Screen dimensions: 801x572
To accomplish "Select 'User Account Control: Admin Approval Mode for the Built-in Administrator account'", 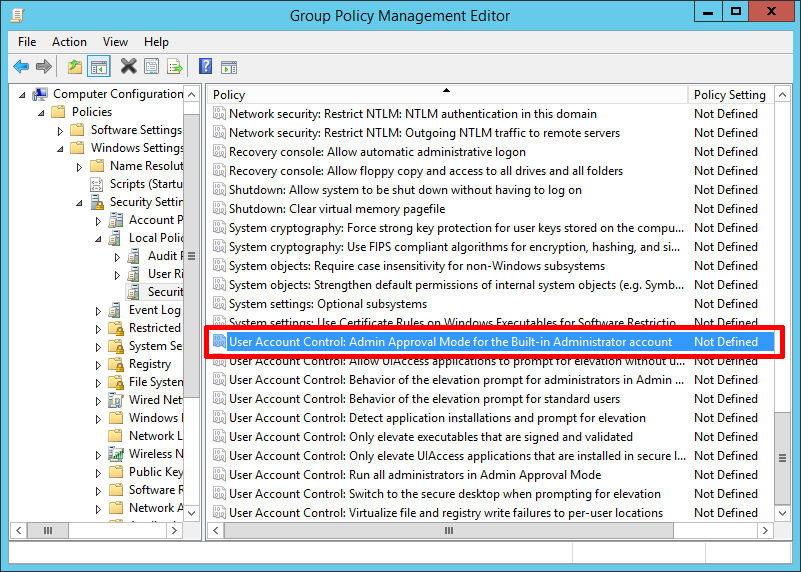I will (x=492, y=342).
